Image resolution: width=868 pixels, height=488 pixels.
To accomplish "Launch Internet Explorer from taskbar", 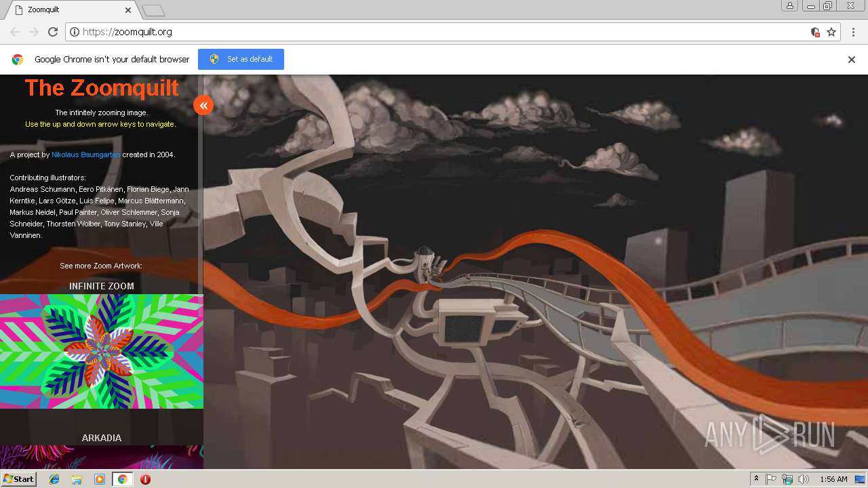I will coord(54,479).
